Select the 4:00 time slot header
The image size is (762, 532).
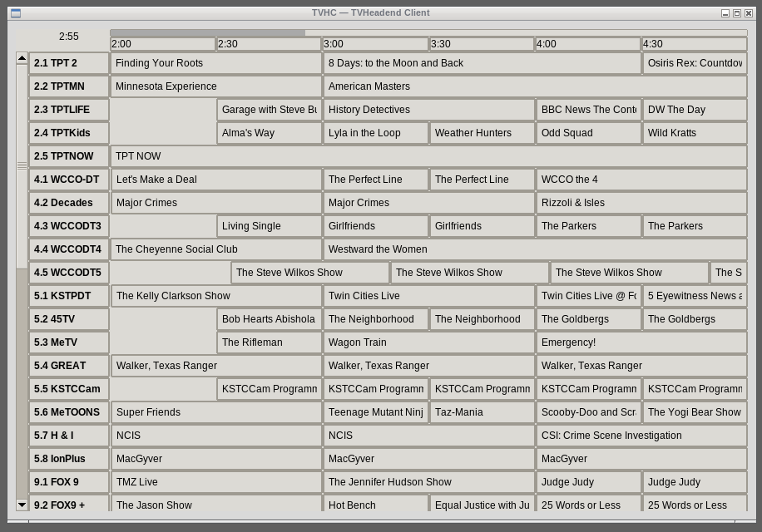click(x=588, y=44)
